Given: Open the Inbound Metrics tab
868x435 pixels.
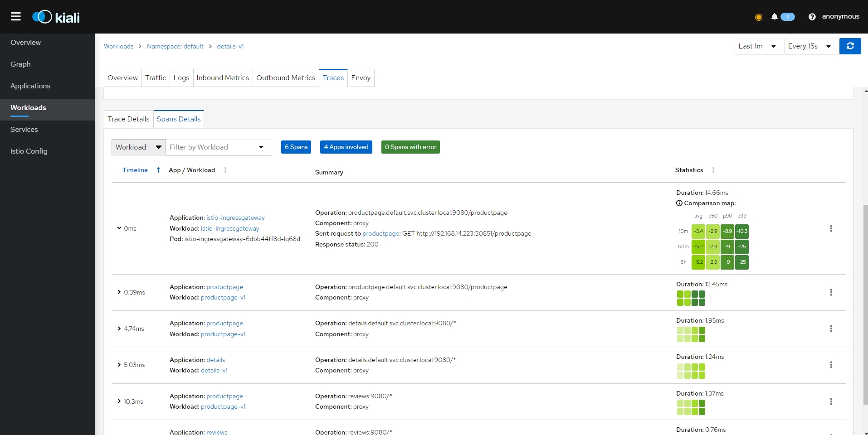Looking at the screenshot, I should click(x=222, y=78).
